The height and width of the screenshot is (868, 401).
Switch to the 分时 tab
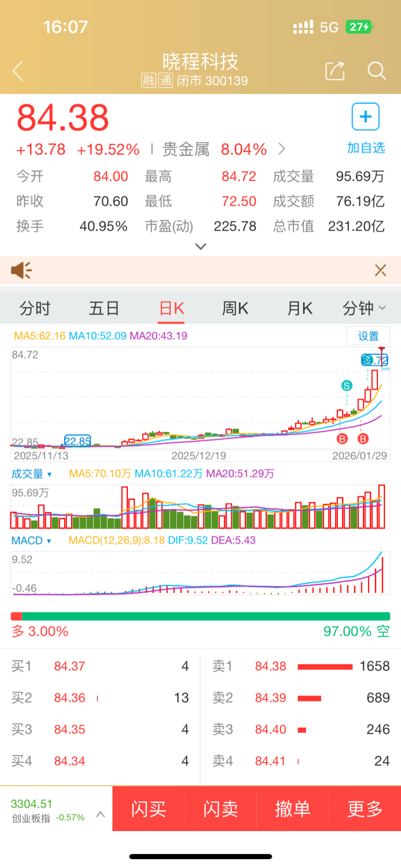tap(35, 308)
